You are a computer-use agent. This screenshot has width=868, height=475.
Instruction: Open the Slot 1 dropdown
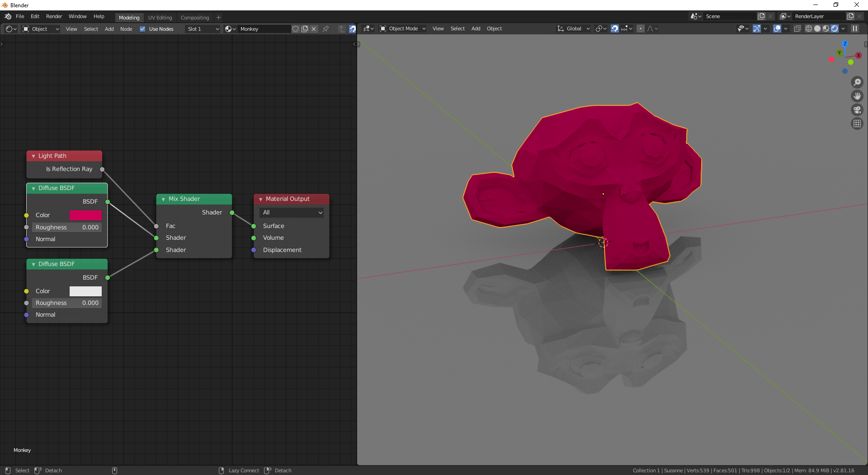point(203,29)
